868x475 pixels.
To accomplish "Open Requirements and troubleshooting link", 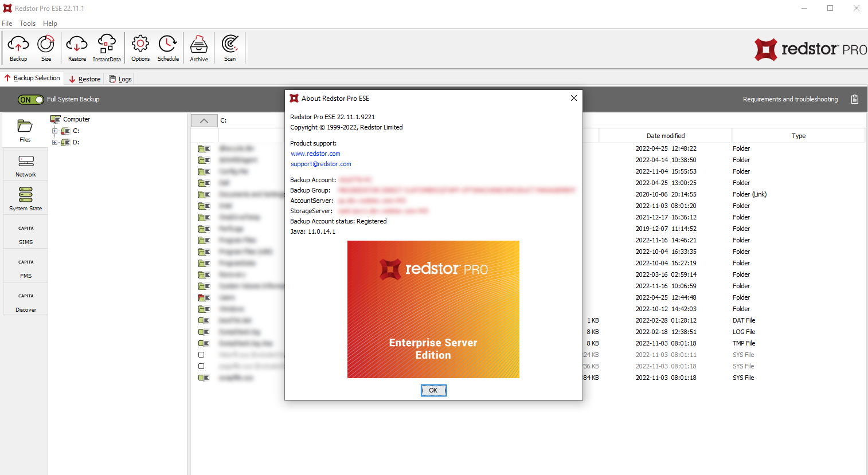I will pyautogui.click(x=790, y=99).
